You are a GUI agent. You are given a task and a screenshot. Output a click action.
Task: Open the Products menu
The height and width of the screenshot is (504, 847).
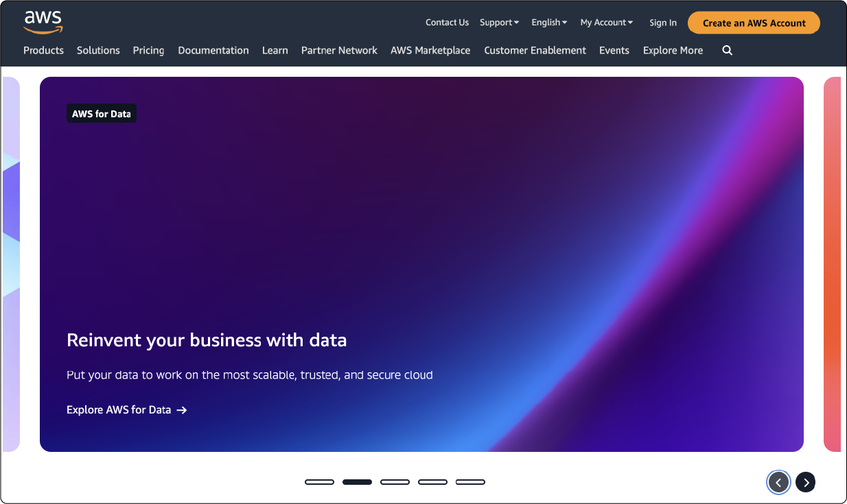43,50
